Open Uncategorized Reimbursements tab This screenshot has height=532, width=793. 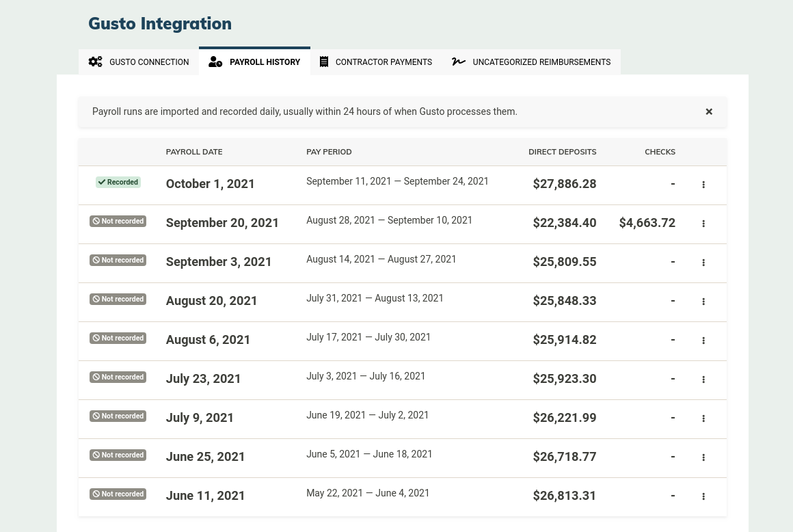click(x=531, y=62)
